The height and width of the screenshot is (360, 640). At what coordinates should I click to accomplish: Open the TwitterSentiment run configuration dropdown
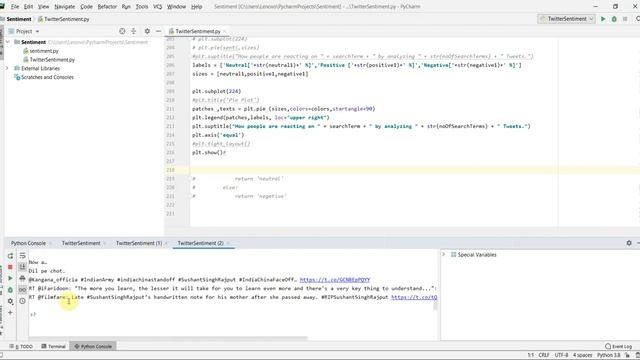tap(567, 19)
